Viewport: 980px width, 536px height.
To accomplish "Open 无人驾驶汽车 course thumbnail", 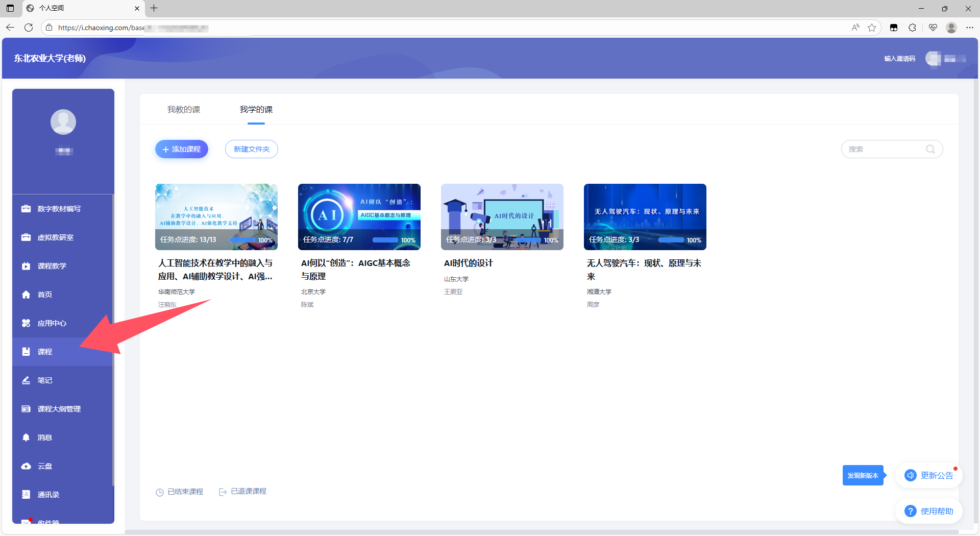I will click(x=645, y=217).
